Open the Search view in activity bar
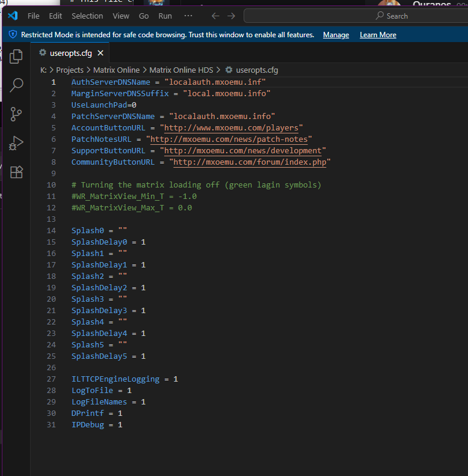 (16, 85)
